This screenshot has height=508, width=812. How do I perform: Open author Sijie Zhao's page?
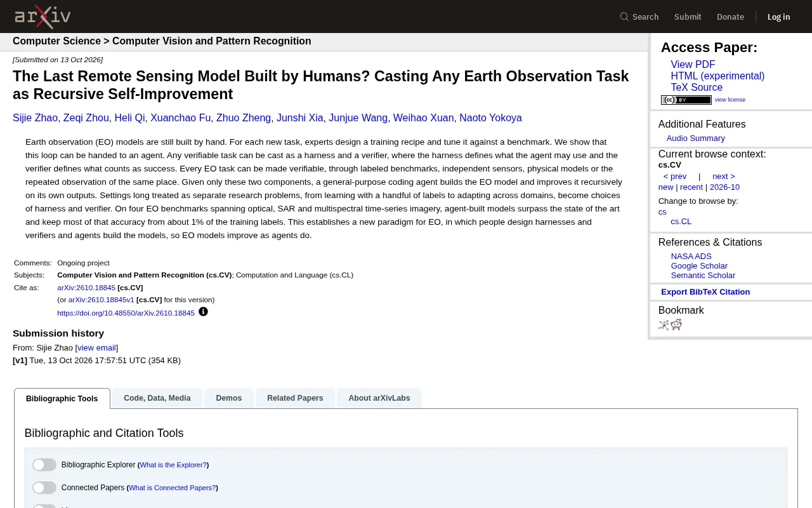pyautogui.click(x=35, y=118)
